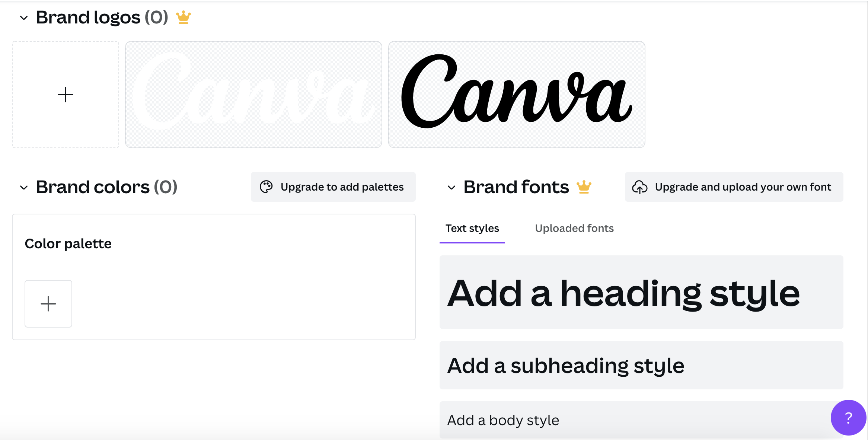Click Add a heading style
This screenshot has height=440, width=868.
[x=641, y=292]
